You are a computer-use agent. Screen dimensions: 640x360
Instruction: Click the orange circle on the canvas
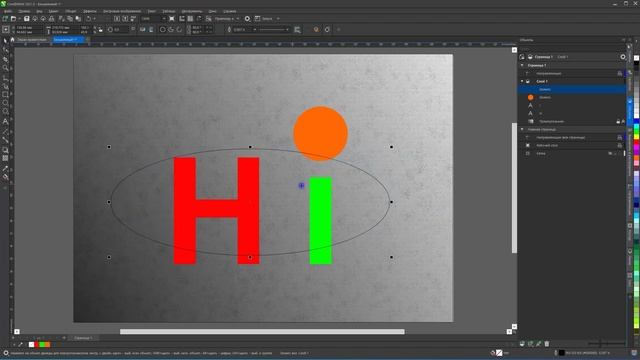320,133
